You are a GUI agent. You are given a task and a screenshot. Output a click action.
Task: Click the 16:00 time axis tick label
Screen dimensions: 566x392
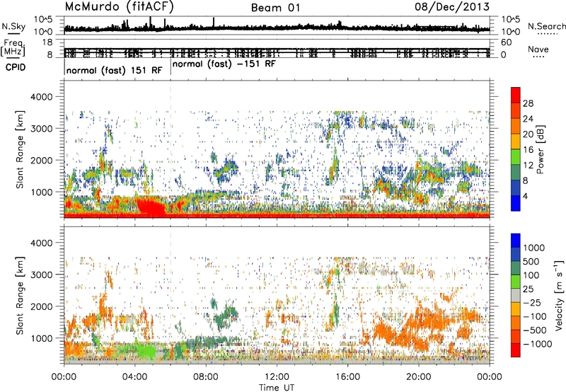pos(347,377)
